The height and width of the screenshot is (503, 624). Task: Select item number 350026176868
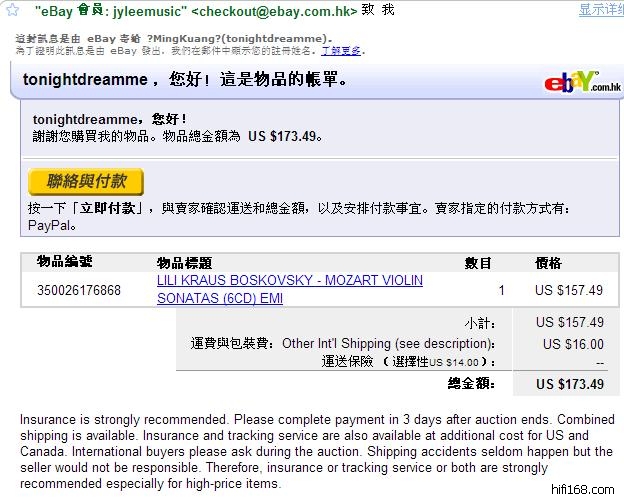click(79, 291)
